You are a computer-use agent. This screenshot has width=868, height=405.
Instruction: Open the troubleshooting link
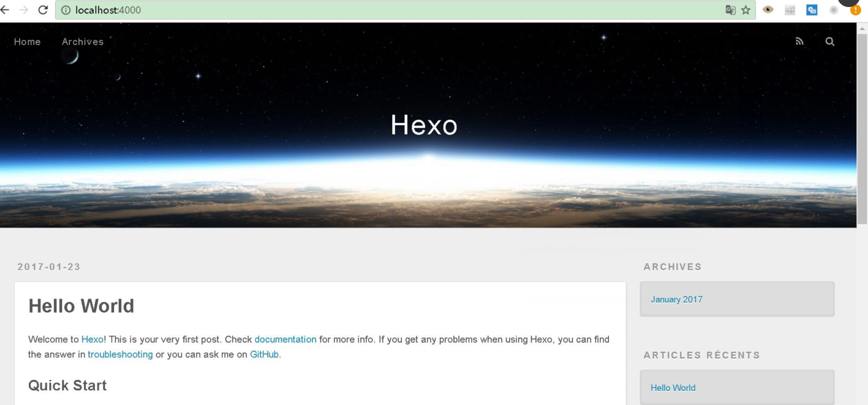120,354
